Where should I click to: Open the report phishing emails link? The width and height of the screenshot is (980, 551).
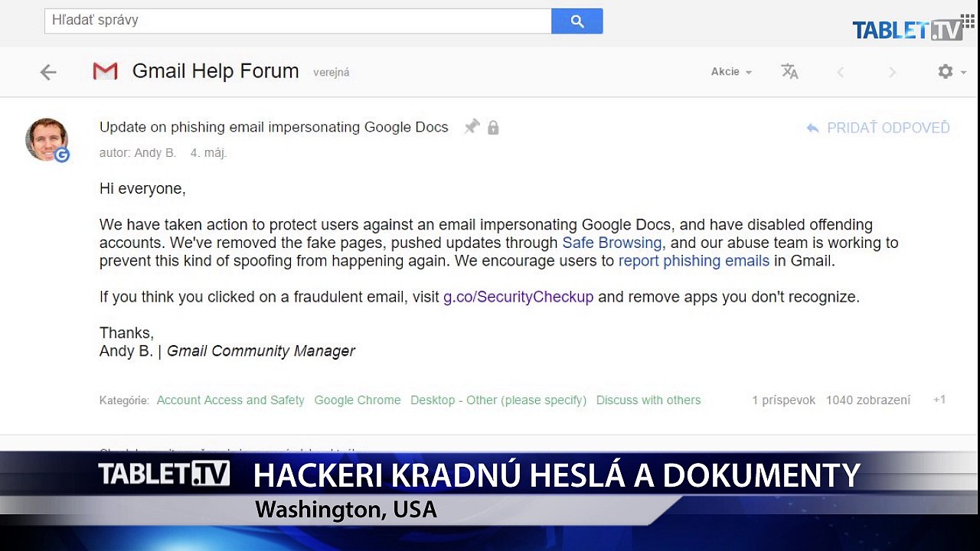[x=694, y=261]
